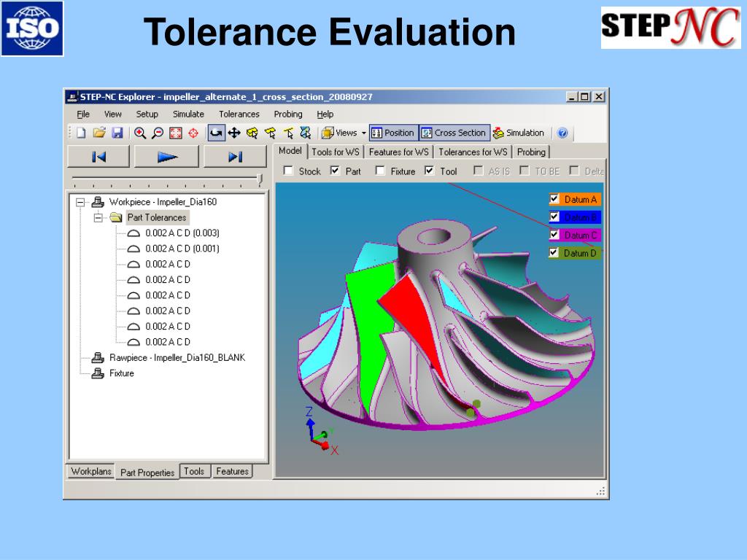Screen dimensions: 747x560
Task: Click the Workpiece Impeller_Dia160 icon
Action: (98, 202)
